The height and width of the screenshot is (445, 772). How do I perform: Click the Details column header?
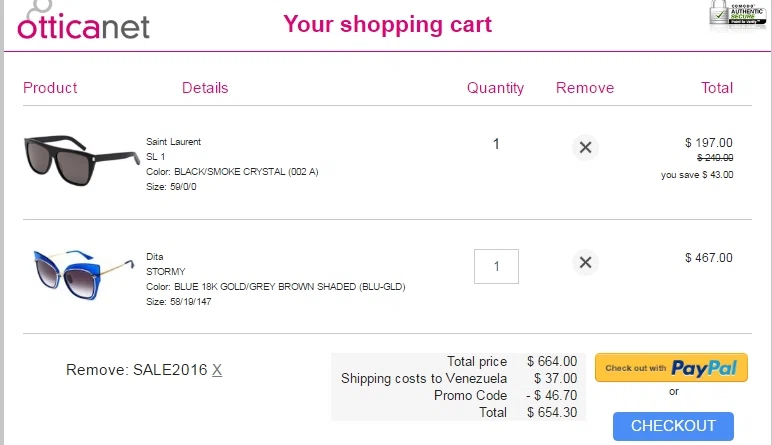click(205, 88)
